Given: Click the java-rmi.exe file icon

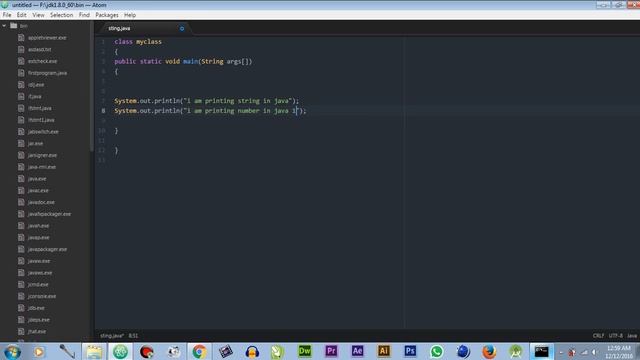Looking at the screenshot, I should click(21, 167).
